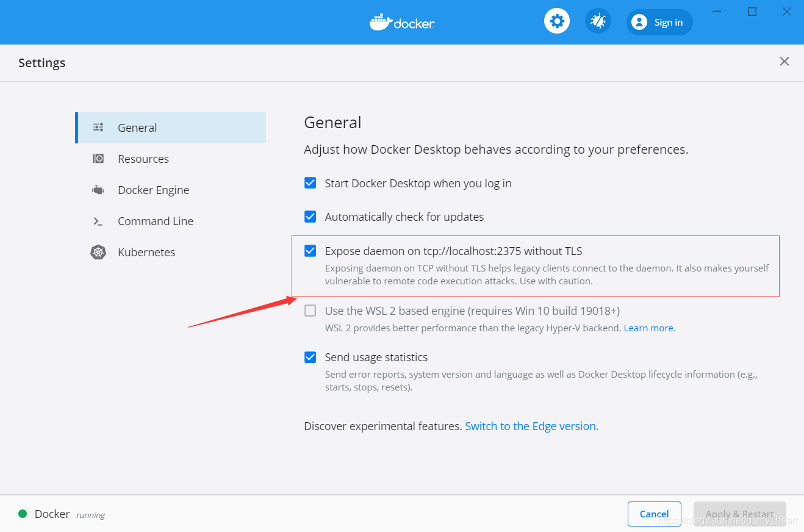Click the 'Send error reports, system version' description
This screenshot has width=804, height=532.
pos(541,381)
